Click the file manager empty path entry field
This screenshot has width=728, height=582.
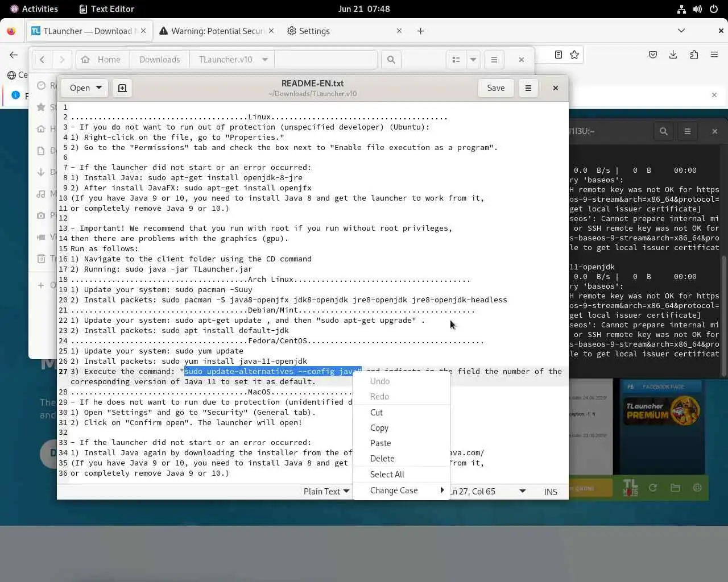[326, 60]
